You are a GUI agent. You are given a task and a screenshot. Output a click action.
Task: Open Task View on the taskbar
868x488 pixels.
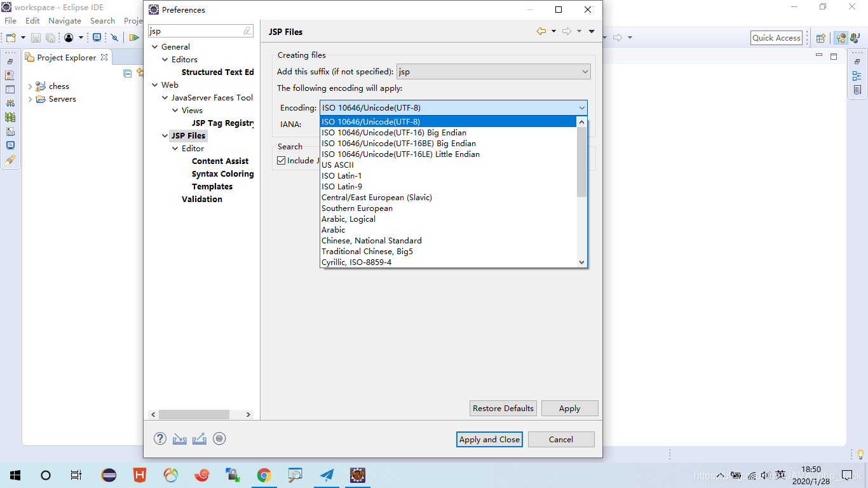[x=76, y=475]
